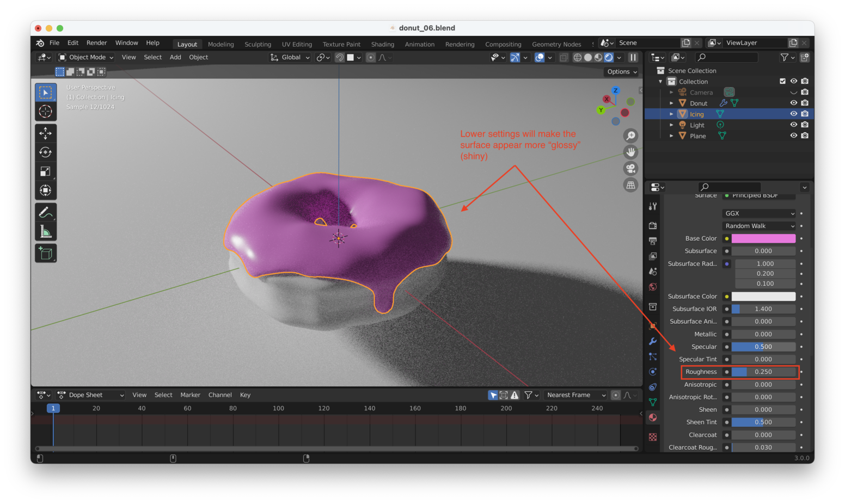This screenshot has width=845, height=504.
Task: Select the Move tool in the viewport toolbar
Action: pyautogui.click(x=46, y=133)
